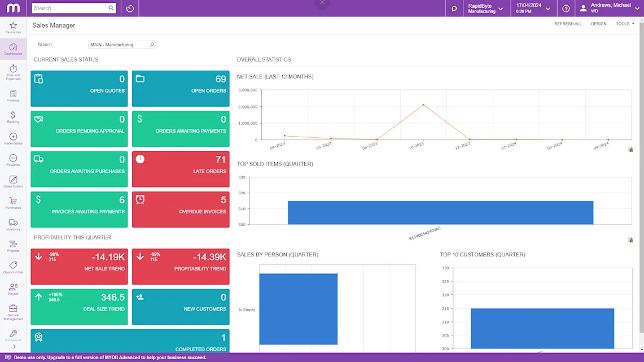The width and height of the screenshot is (644, 362).
Task: Open the Help question-mark icon
Action: point(566,8)
